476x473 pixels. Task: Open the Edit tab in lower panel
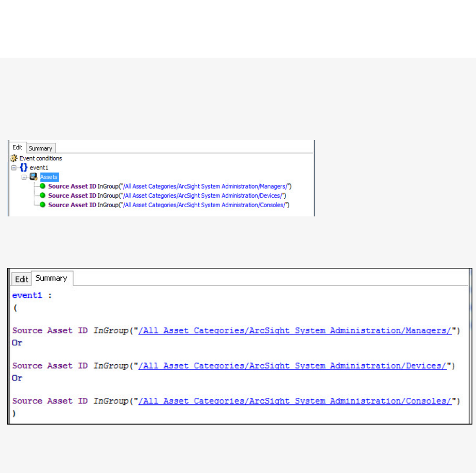(x=22, y=279)
